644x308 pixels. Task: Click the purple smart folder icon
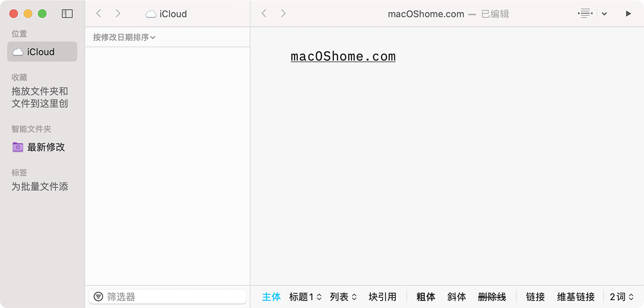click(18, 147)
